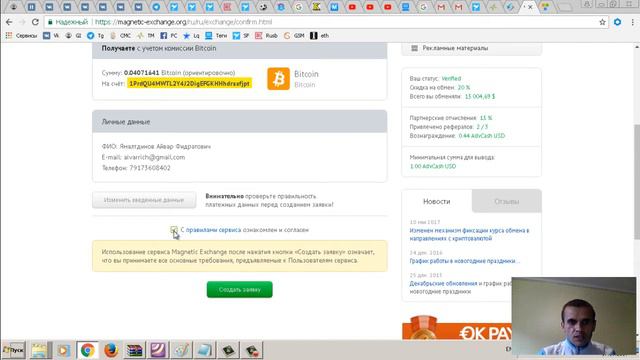Screen dimensions: 640x360
Task: Close the active browser tab
Action: tap(530, 7)
